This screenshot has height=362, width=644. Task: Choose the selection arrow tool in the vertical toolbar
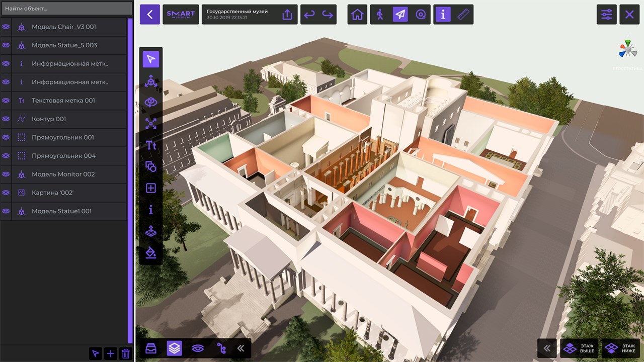pos(151,59)
